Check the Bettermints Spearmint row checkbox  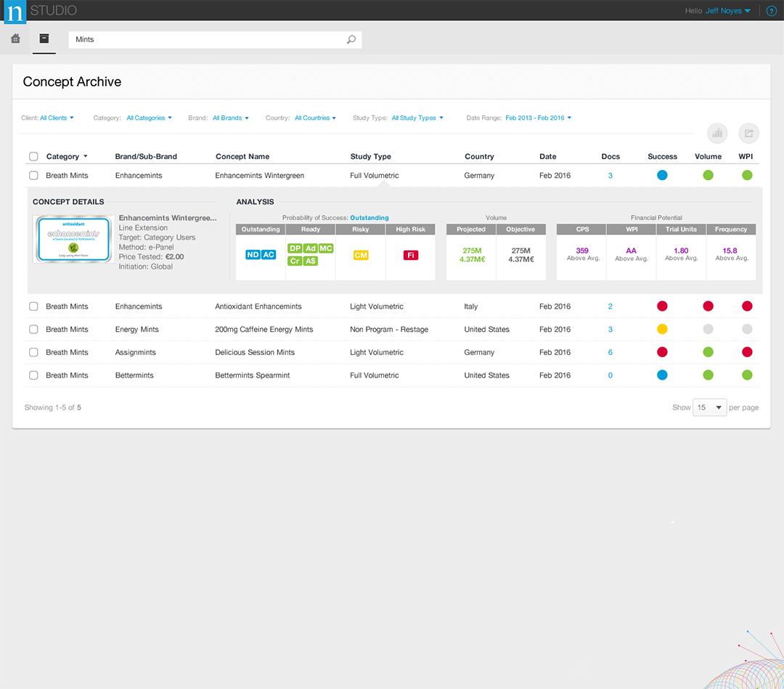click(x=33, y=375)
